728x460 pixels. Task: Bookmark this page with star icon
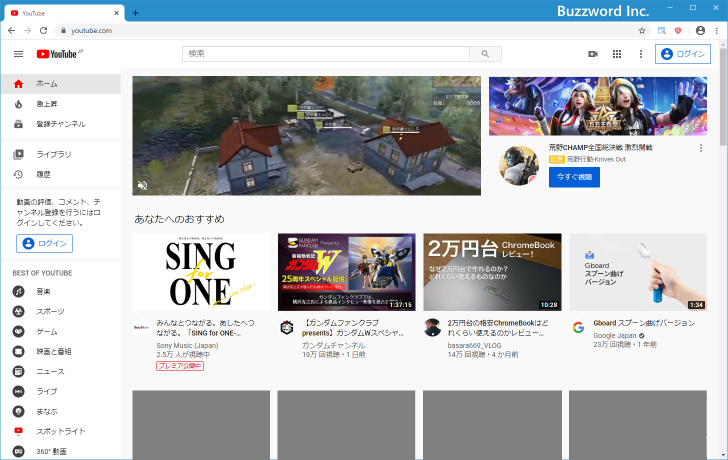[642, 31]
